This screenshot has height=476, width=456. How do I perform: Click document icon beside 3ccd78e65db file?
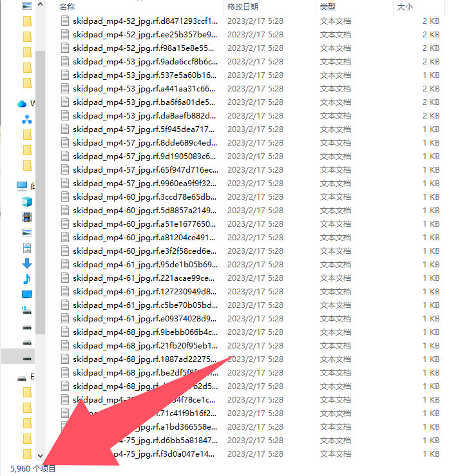(64, 197)
